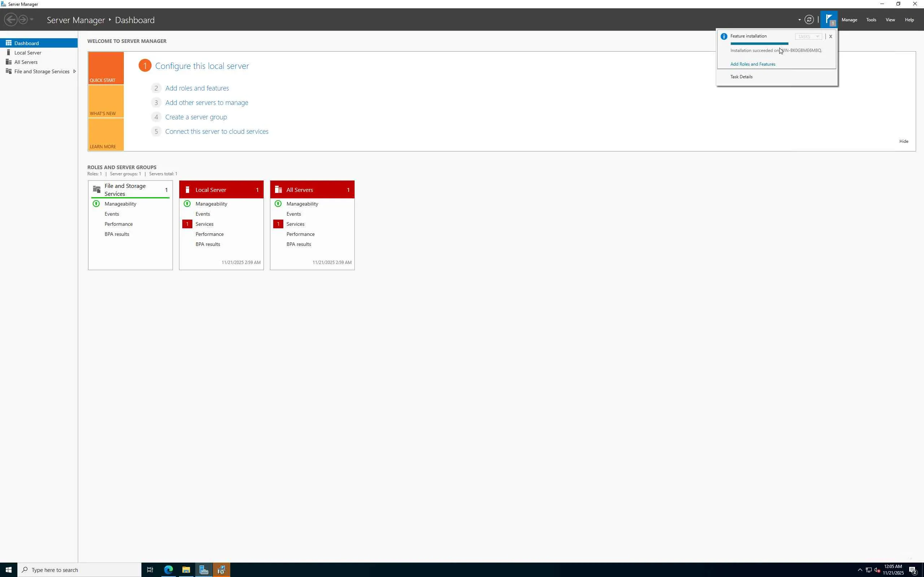
Task: Open the Tools menu
Action: pos(871,20)
